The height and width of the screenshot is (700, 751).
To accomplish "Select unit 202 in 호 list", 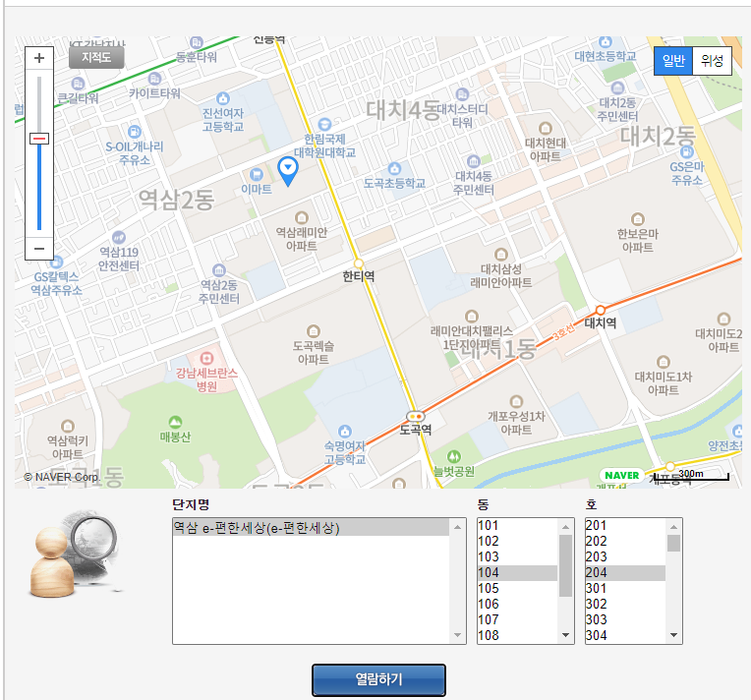I will 625,542.
